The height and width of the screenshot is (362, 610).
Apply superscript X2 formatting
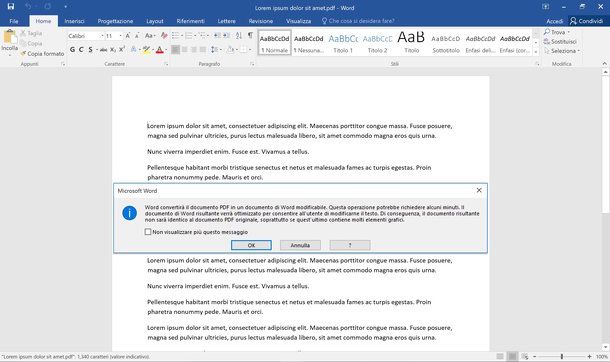point(122,49)
